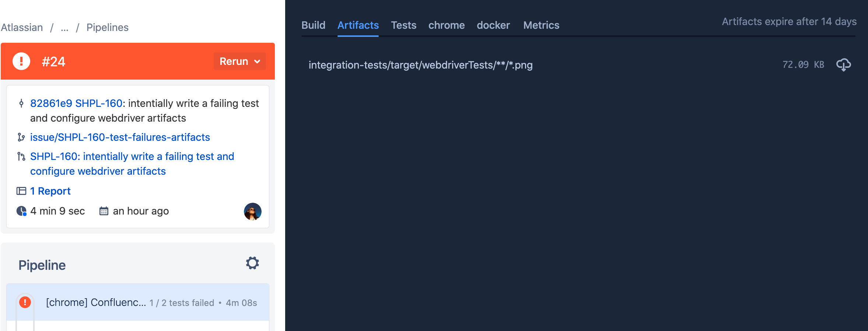Click the pipeline number #24
The image size is (868, 331).
click(53, 62)
